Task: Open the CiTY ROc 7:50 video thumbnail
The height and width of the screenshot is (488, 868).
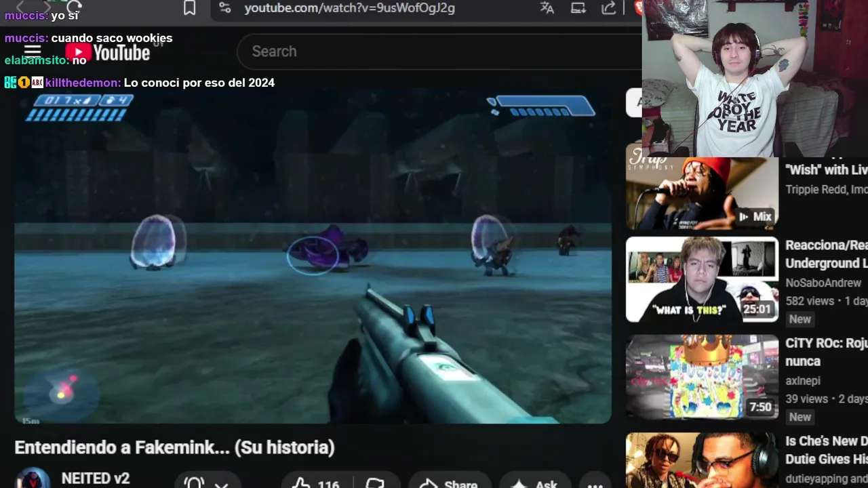Action: pos(702,377)
